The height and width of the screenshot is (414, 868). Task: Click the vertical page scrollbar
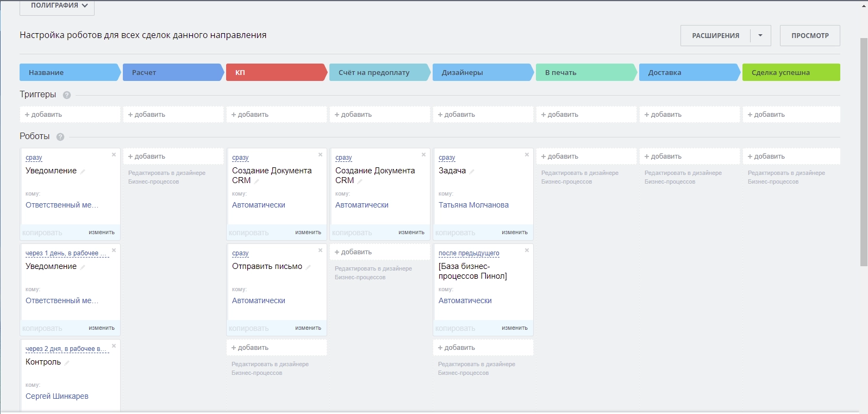pyautogui.click(x=864, y=152)
